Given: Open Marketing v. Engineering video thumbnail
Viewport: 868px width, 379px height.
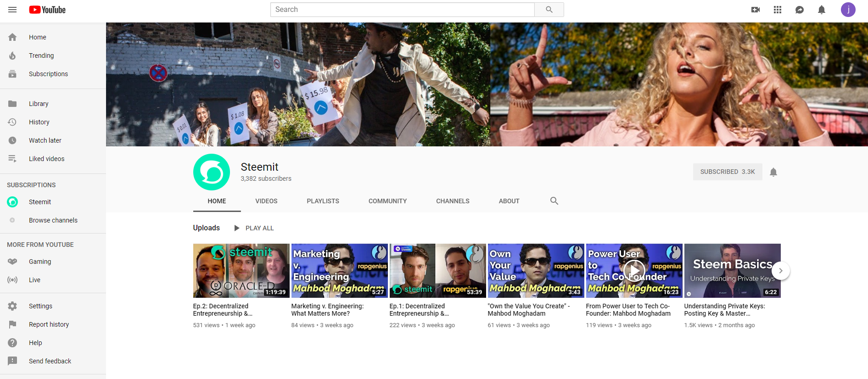Looking at the screenshot, I should click(x=340, y=271).
